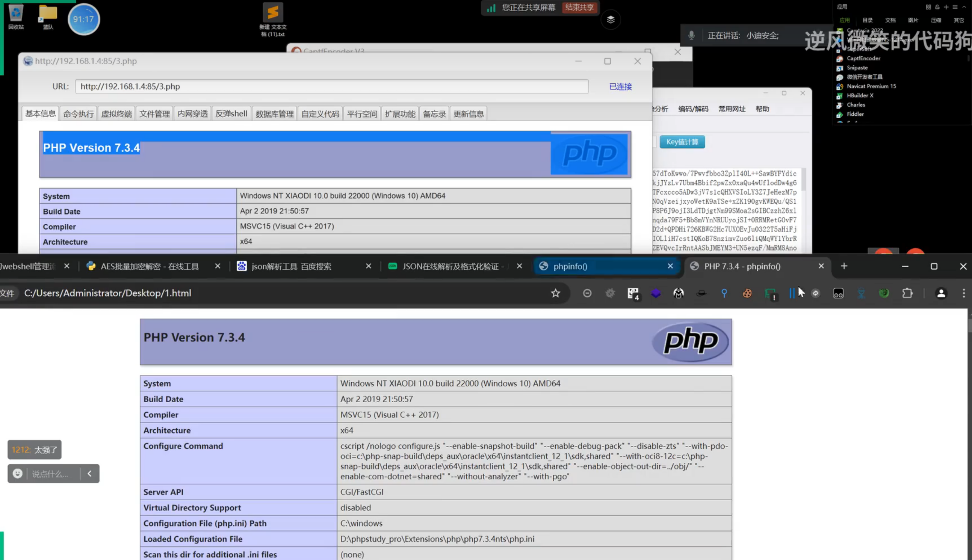Click the emoji button in chat box
The width and height of the screenshot is (972, 560).
tap(17, 474)
